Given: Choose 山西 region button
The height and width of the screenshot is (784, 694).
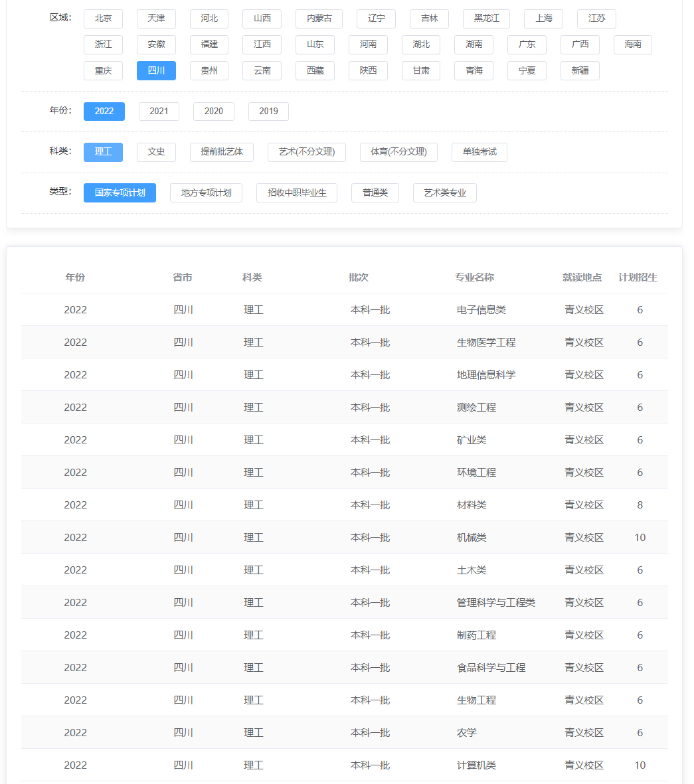Looking at the screenshot, I should pyautogui.click(x=262, y=19).
